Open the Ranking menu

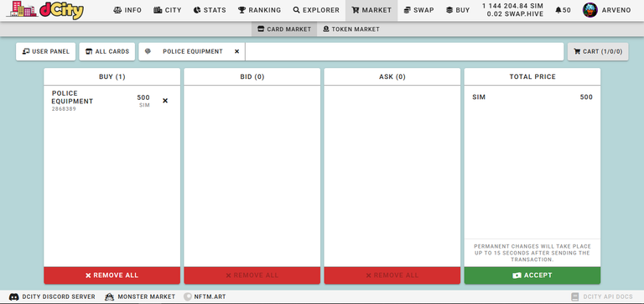pos(260,10)
